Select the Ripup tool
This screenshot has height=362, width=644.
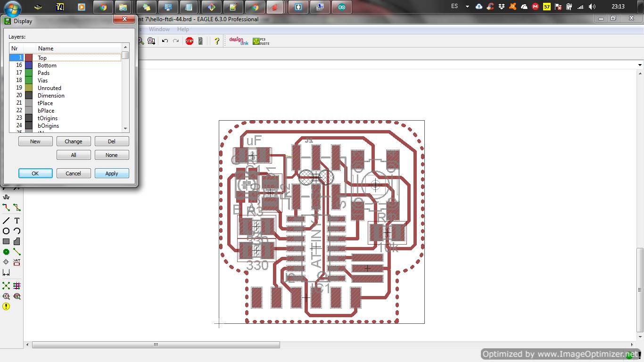tap(17, 207)
